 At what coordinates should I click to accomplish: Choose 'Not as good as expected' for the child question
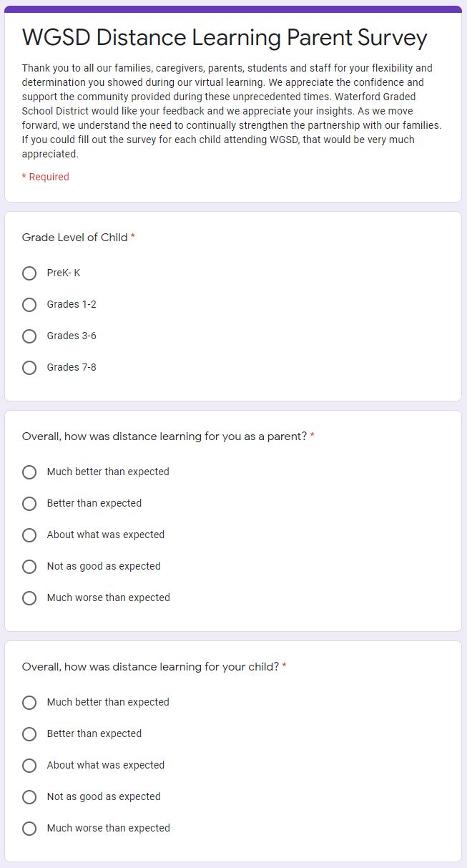click(x=29, y=797)
